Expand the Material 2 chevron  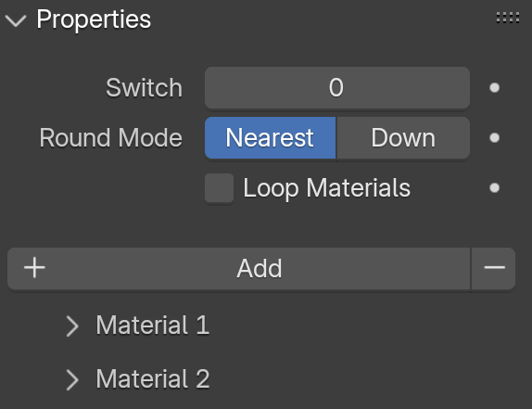(x=72, y=380)
